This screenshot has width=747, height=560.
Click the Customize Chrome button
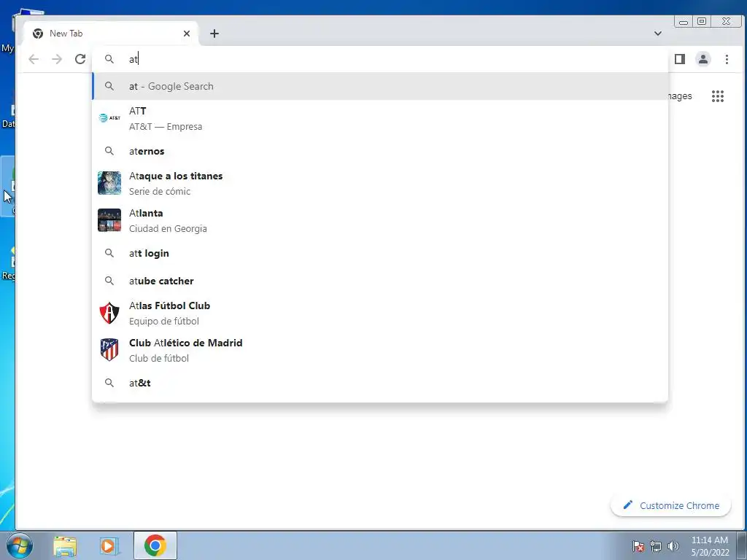671,506
